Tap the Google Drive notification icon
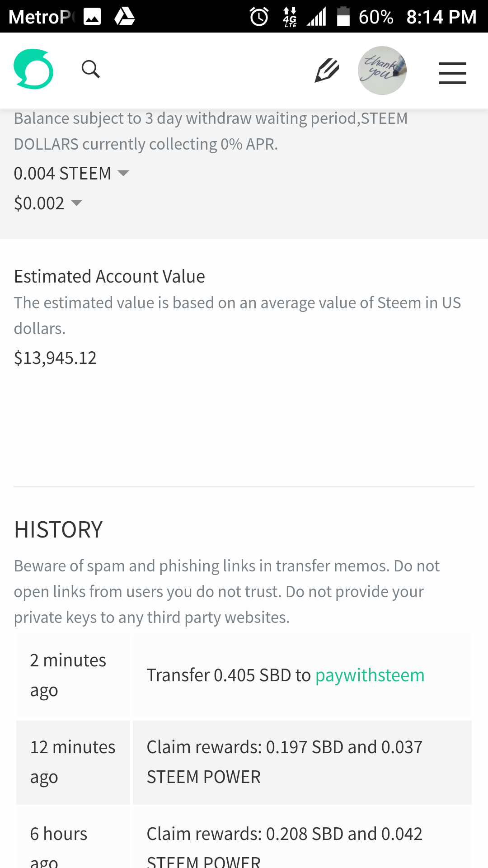 point(124,17)
